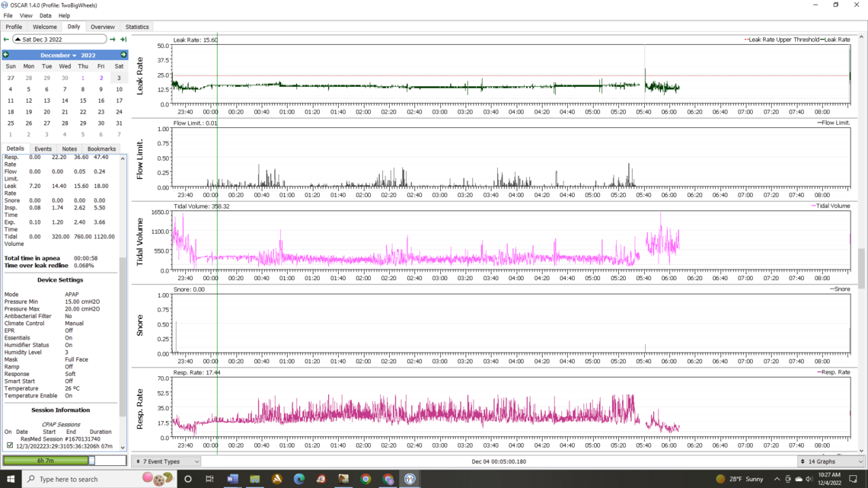Open the Data menu
Image resolution: width=868 pixels, height=488 pixels.
pyautogui.click(x=46, y=15)
